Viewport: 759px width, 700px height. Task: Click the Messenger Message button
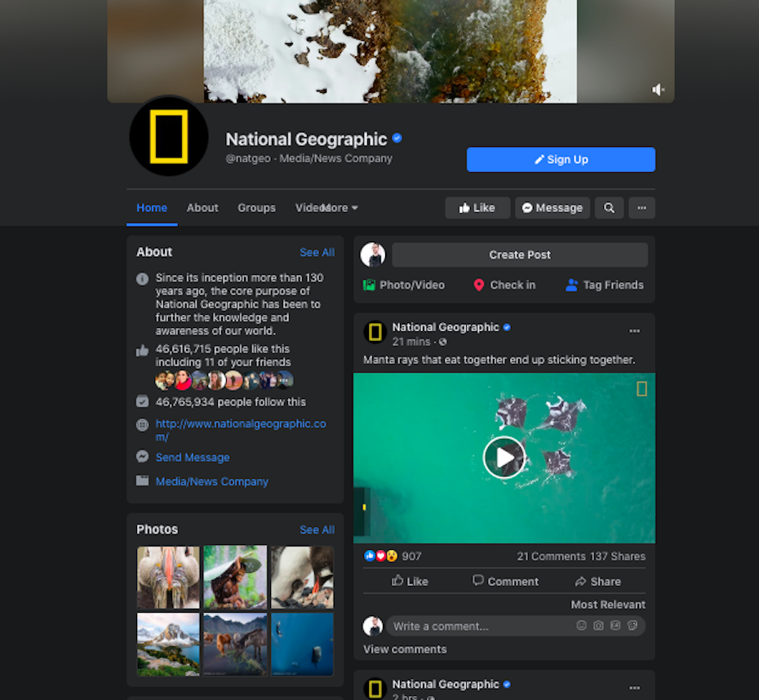pyautogui.click(x=552, y=208)
